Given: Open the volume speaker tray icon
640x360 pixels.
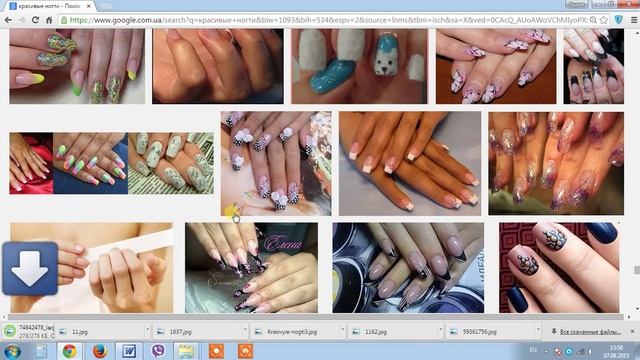Looking at the screenshot, I should [x=590, y=351].
